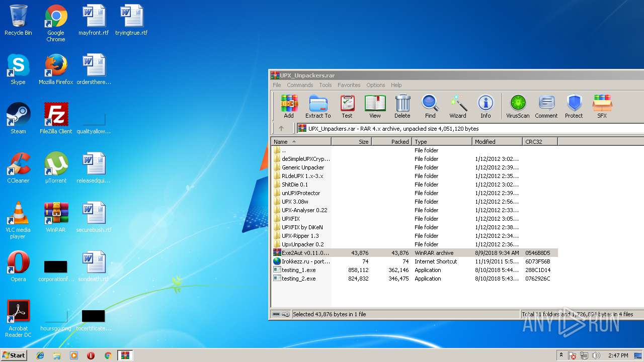Select the Irokkezz.ru internet shortcut
This screenshot has height=362, width=644.
coord(414,261)
